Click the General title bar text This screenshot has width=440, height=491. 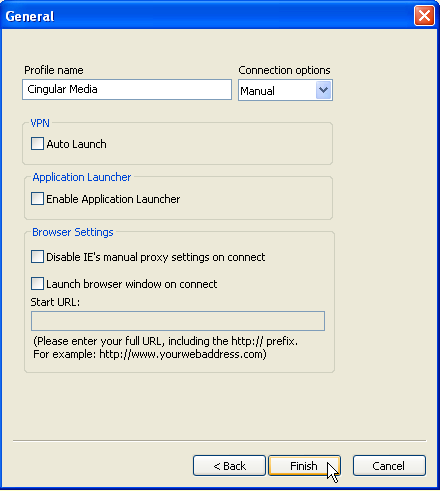pos(30,16)
